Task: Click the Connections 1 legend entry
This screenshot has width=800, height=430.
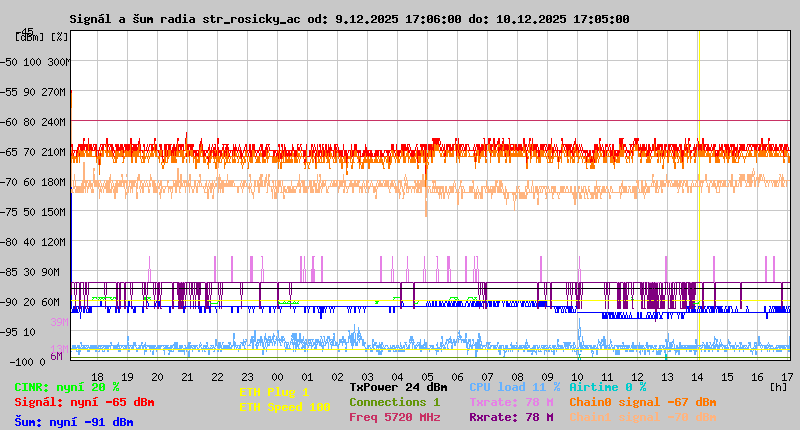Action: (x=394, y=402)
